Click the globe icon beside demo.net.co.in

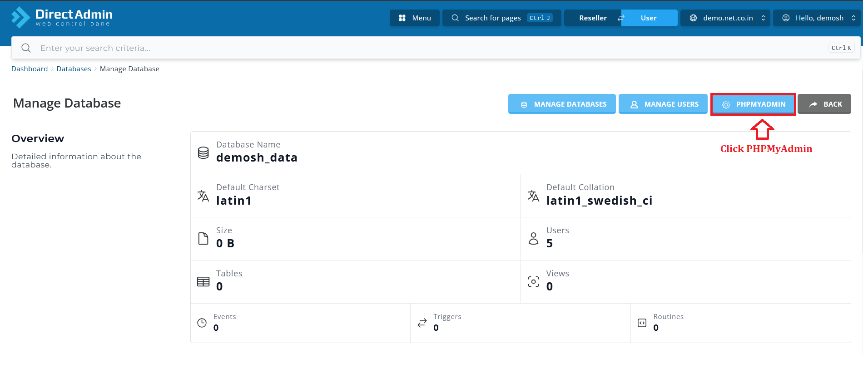pos(693,18)
